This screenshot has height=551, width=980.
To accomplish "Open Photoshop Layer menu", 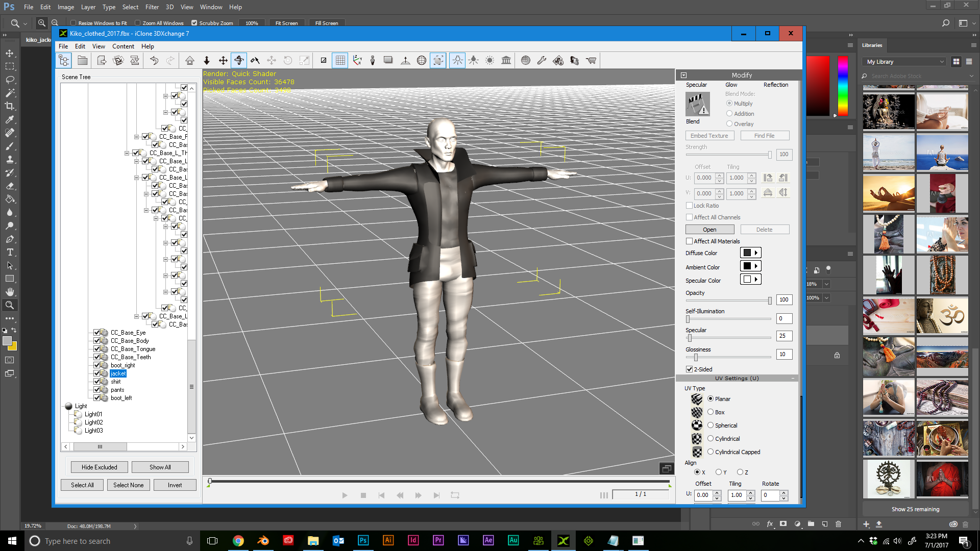I will click(88, 7).
